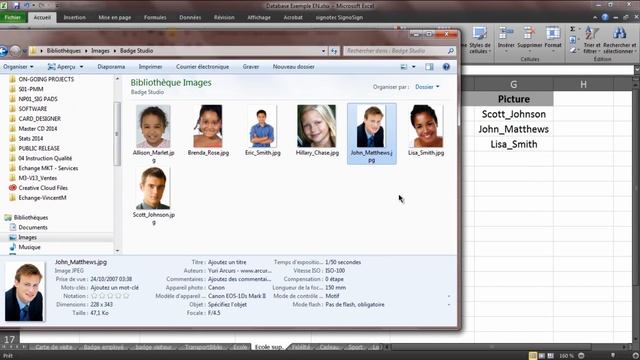Switch to the Mise en page tab

tap(115, 18)
